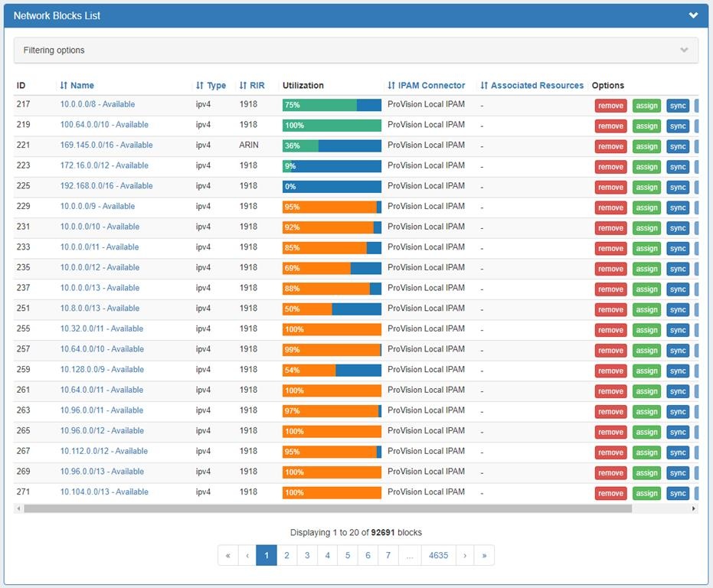The image size is (713, 588).
Task: Sync the 192.168.0.0/16 block
Action: point(678,188)
